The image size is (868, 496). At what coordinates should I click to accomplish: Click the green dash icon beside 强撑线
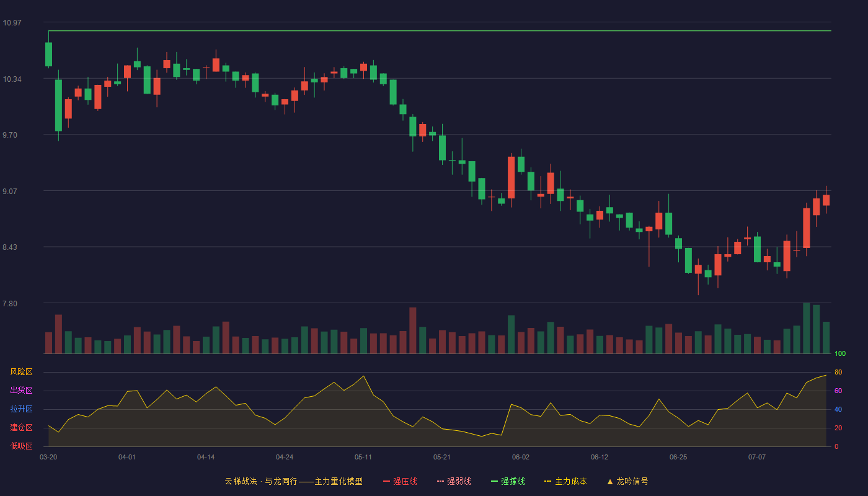click(494, 481)
